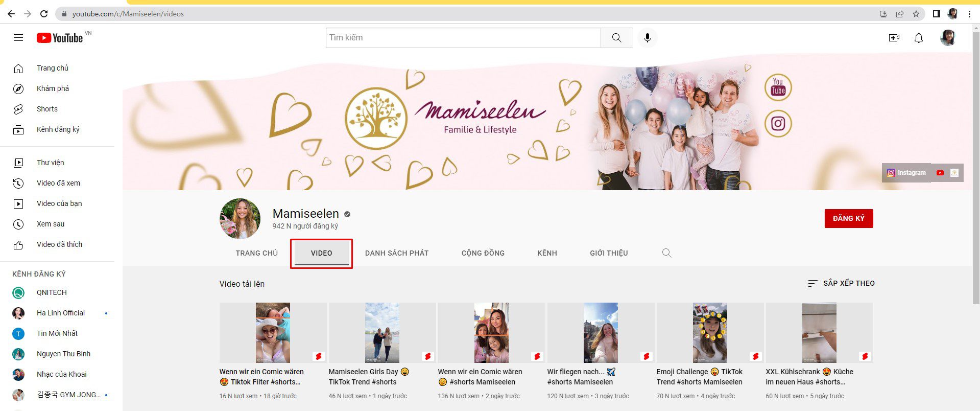The height and width of the screenshot is (411, 980).
Task: Activate voice search microphone
Action: tap(647, 38)
